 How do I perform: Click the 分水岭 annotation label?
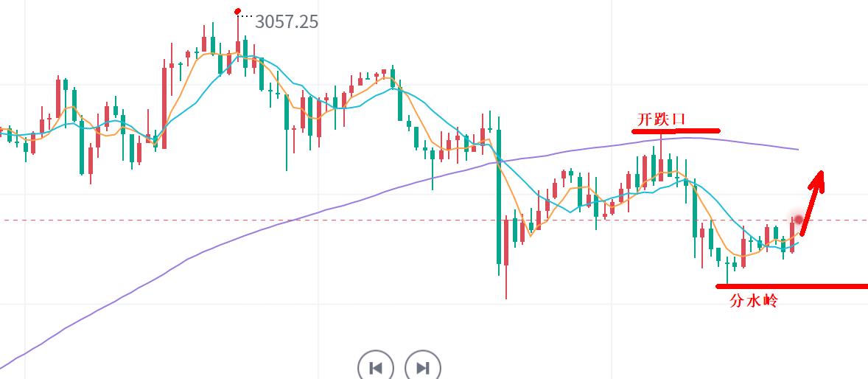[753, 301]
